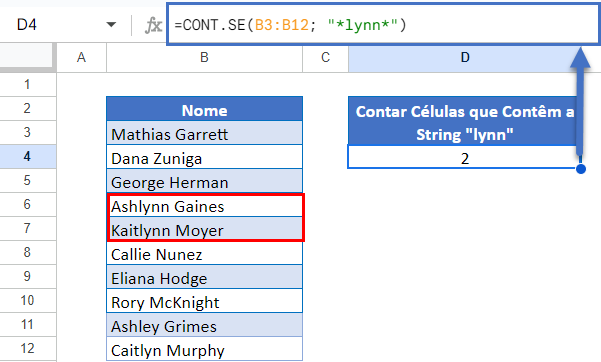Select row 2 header
Viewport: 601px width, 362px height.
click(x=28, y=109)
